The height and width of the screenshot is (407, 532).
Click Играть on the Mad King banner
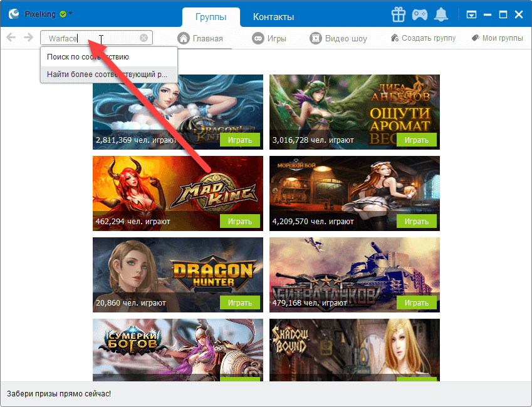[240, 222]
